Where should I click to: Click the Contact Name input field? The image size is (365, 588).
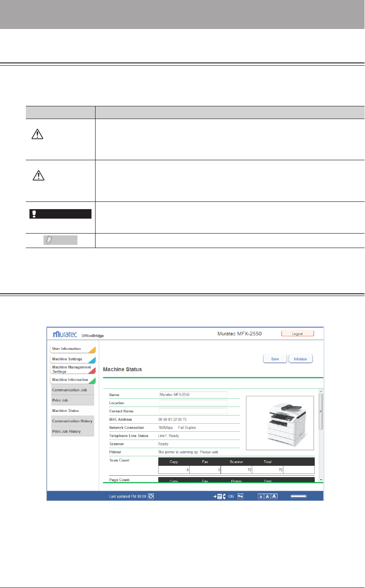(193, 411)
